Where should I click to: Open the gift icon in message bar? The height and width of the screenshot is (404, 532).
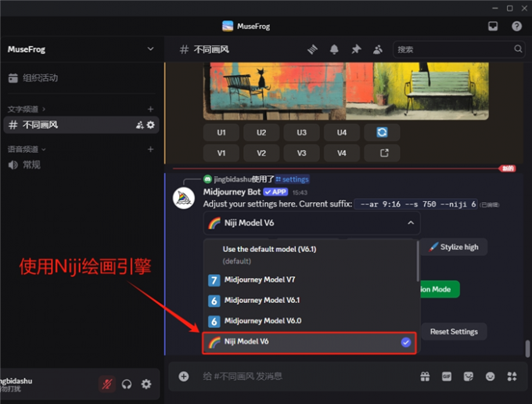point(425,376)
